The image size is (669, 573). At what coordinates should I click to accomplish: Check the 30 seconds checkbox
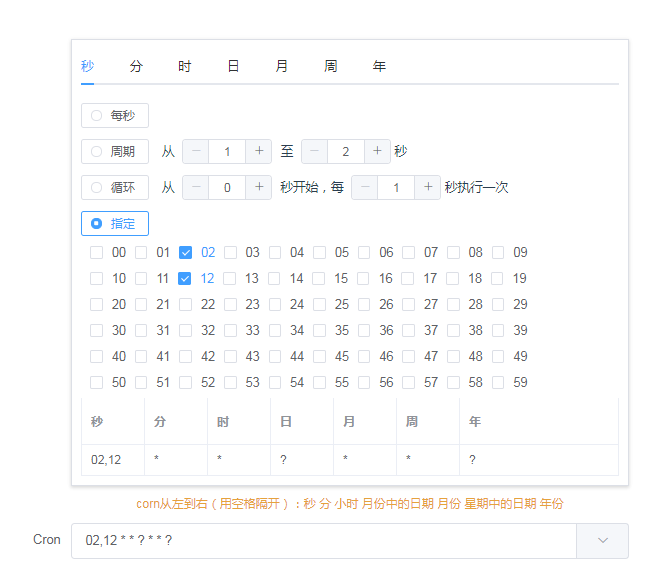pyautogui.click(x=96, y=331)
